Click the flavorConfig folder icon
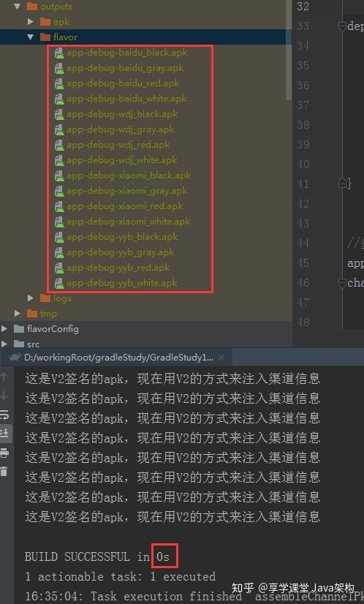Screen dimensions: 364x604 [19, 328]
